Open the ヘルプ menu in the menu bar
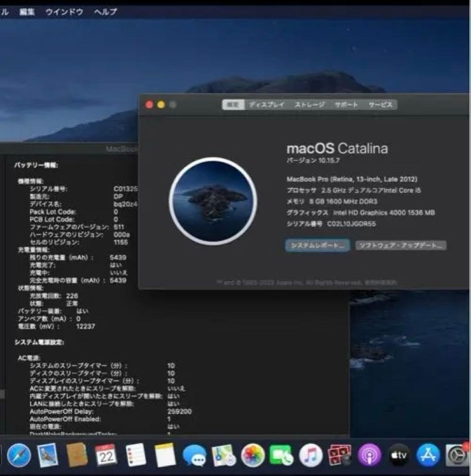The image size is (471, 476). [x=106, y=12]
